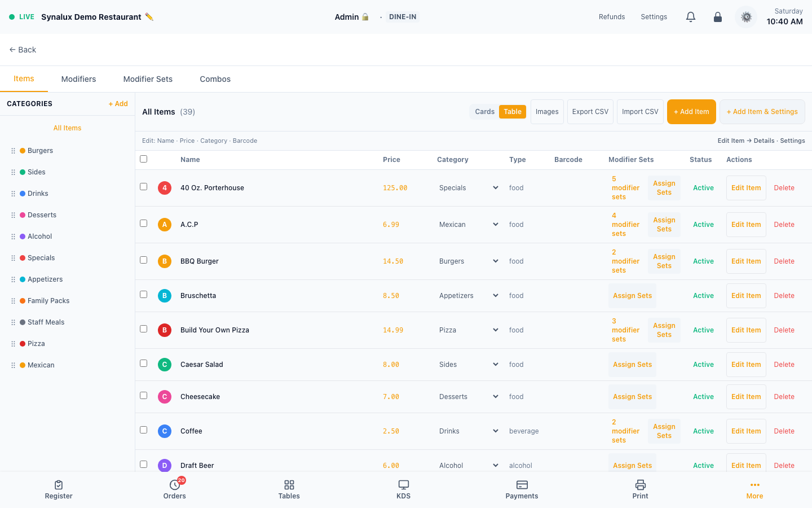Open Orders with the 20 badge
Viewport: 812px width, 508px height.
[175, 489]
